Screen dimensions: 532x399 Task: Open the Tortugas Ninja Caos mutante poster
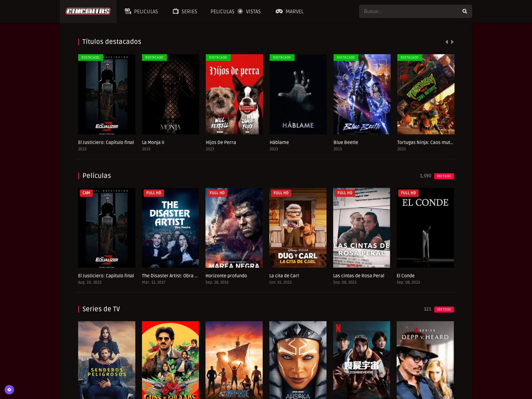click(426, 94)
